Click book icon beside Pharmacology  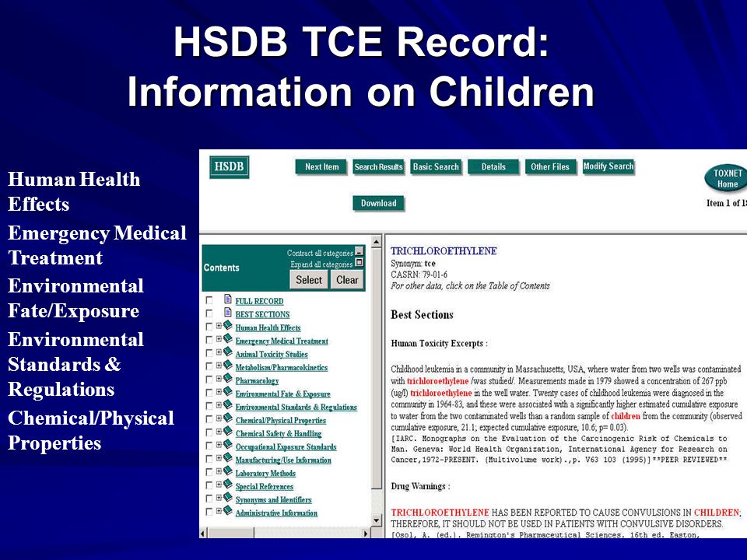click(x=228, y=379)
